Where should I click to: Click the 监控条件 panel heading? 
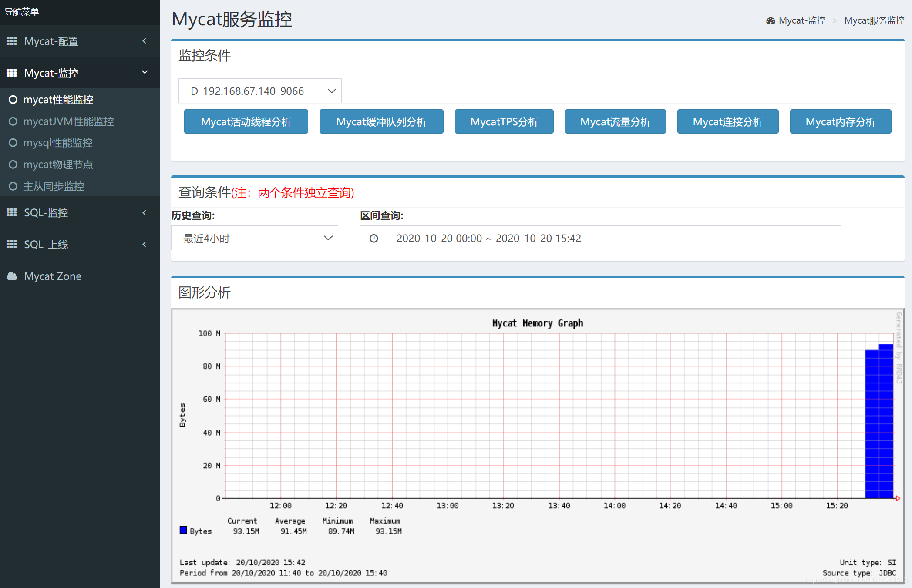(x=205, y=55)
